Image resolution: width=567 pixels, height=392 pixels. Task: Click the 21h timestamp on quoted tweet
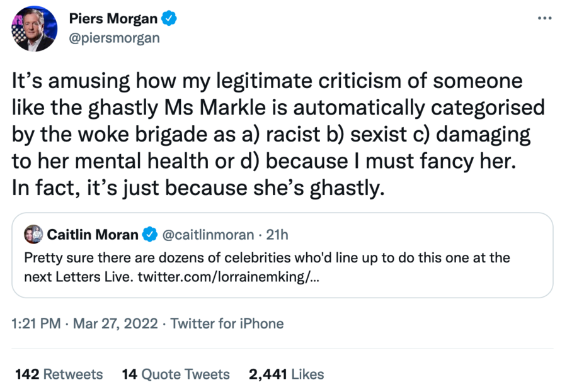click(277, 235)
